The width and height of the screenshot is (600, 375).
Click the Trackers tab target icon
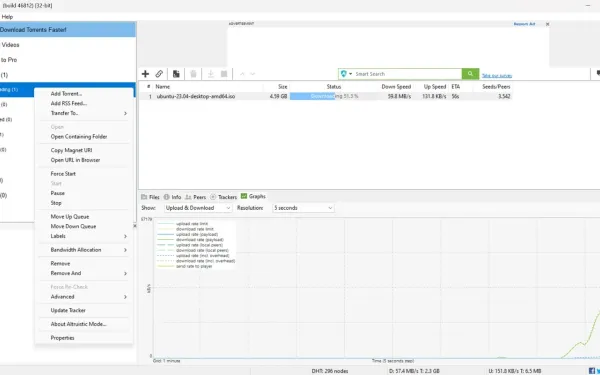(x=213, y=197)
